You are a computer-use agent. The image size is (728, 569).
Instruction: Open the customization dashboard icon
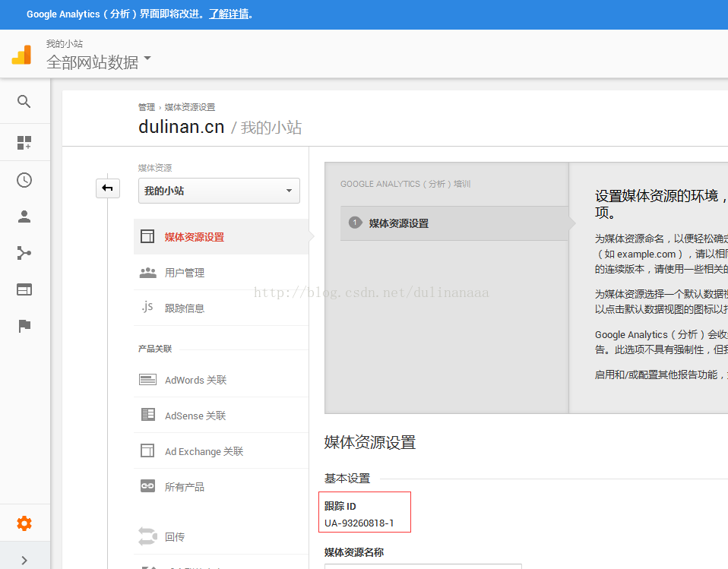[x=24, y=143]
